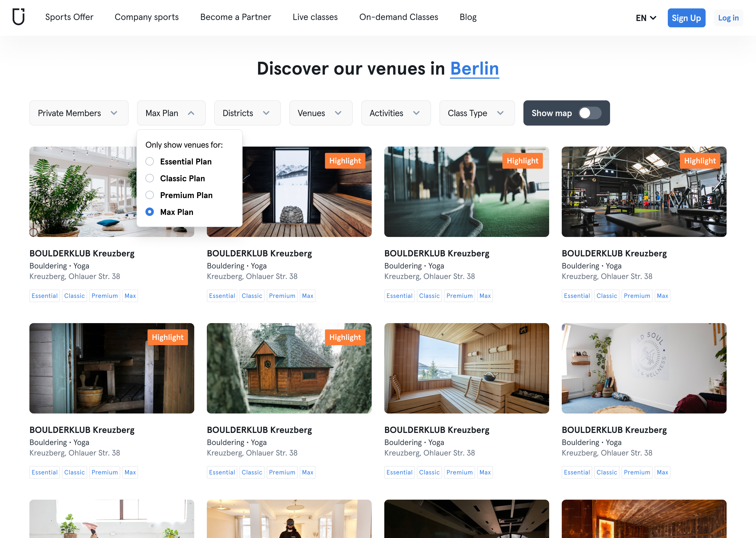Collapse the Max Plan dropdown
Screen dimensions: 756x538
coord(171,113)
